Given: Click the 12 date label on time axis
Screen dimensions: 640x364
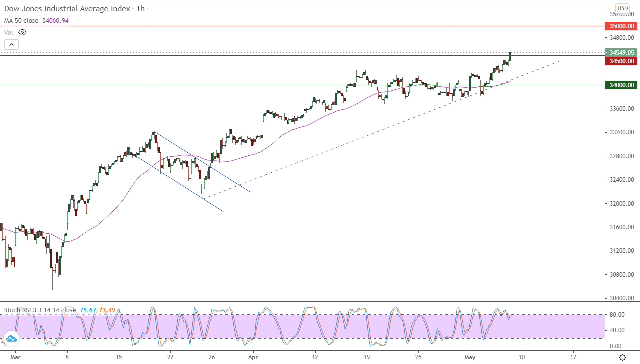Looking at the screenshot, I should point(315,357).
